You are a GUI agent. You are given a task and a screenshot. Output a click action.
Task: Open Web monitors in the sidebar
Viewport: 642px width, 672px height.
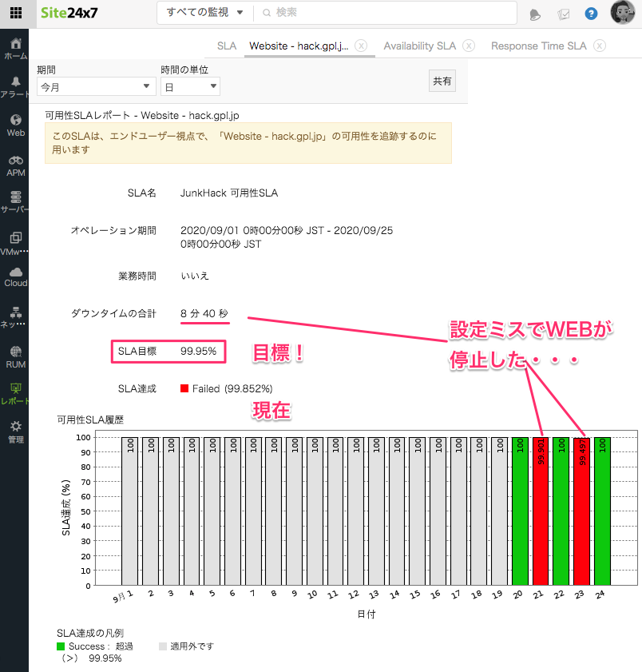[16, 125]
